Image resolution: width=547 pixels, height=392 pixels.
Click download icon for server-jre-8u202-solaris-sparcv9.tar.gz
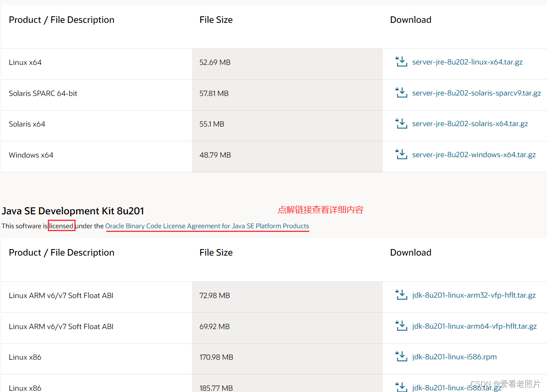[402, 93]
